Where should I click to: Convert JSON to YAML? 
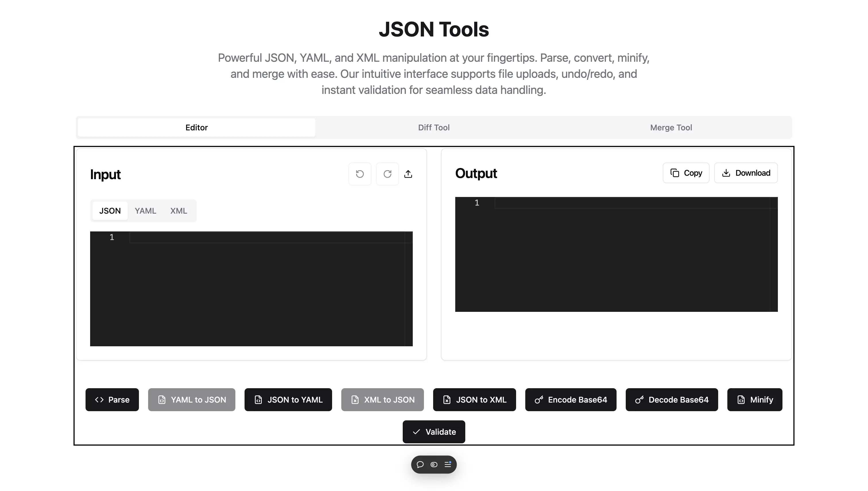pyautogui.click(x=288, y=400)
